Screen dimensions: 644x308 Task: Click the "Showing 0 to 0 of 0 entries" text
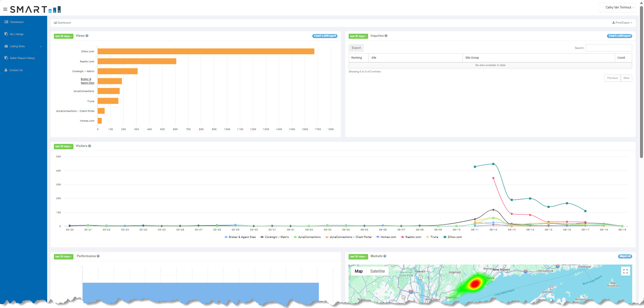click(364, 71)
